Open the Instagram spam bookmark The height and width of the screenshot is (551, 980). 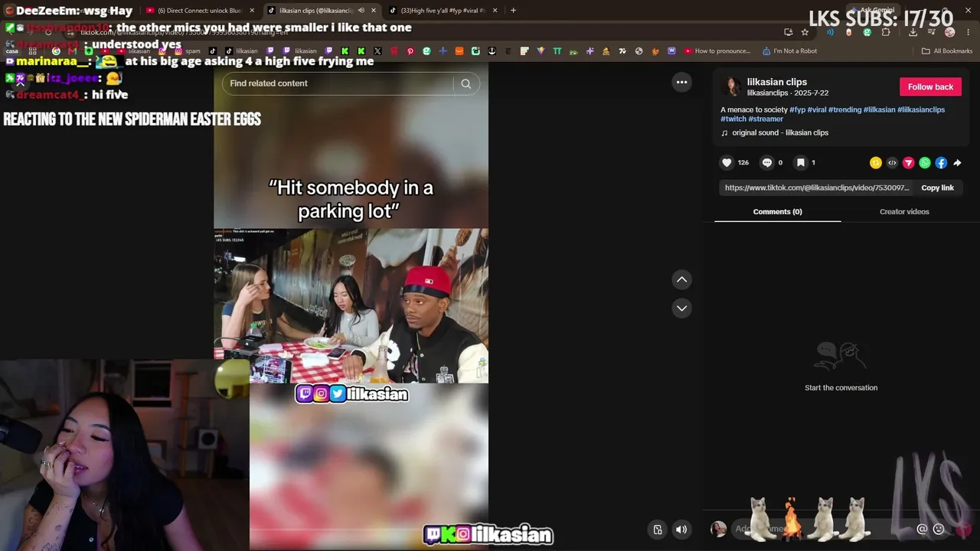(188, 51)
